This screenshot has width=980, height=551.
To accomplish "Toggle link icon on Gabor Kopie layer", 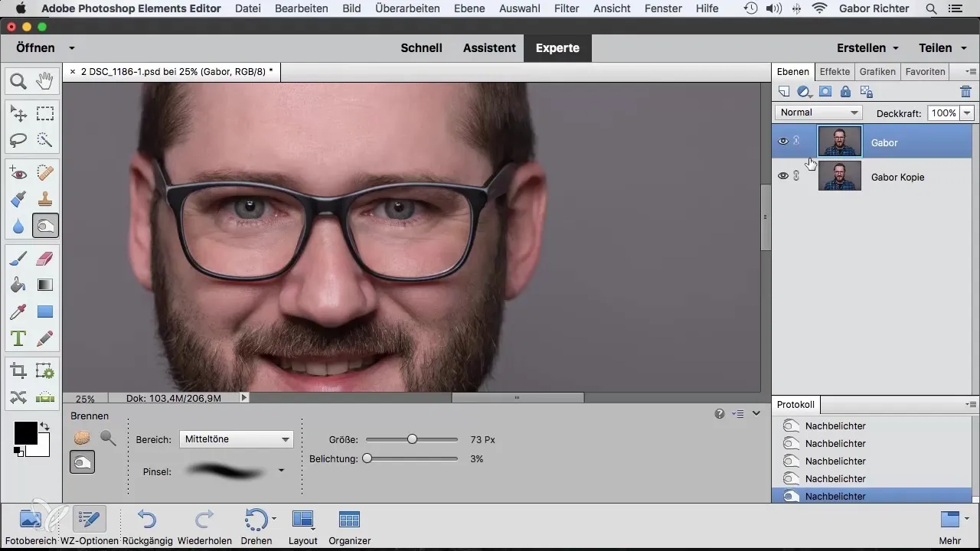I will (x=796, y=176).
